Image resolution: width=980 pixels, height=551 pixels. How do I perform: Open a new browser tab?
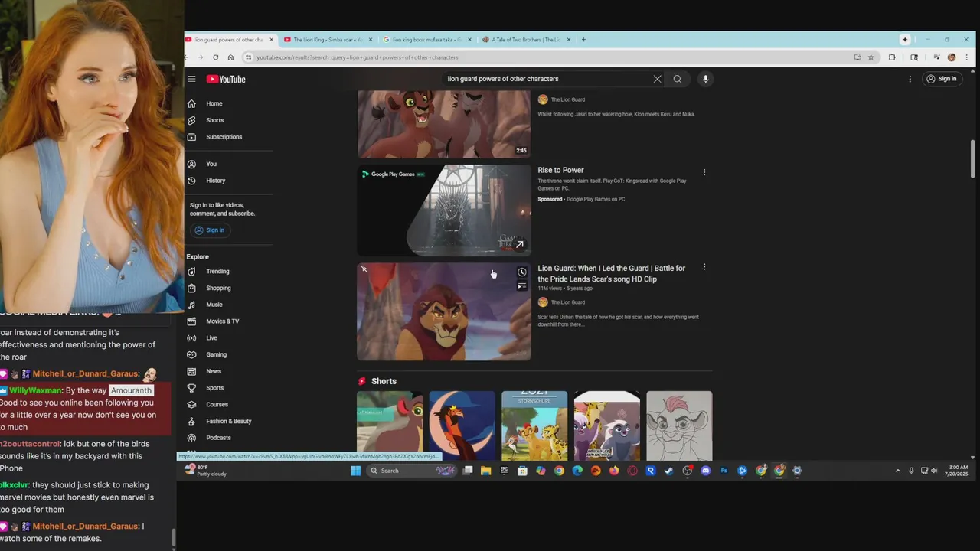click(x=583, y=39)
